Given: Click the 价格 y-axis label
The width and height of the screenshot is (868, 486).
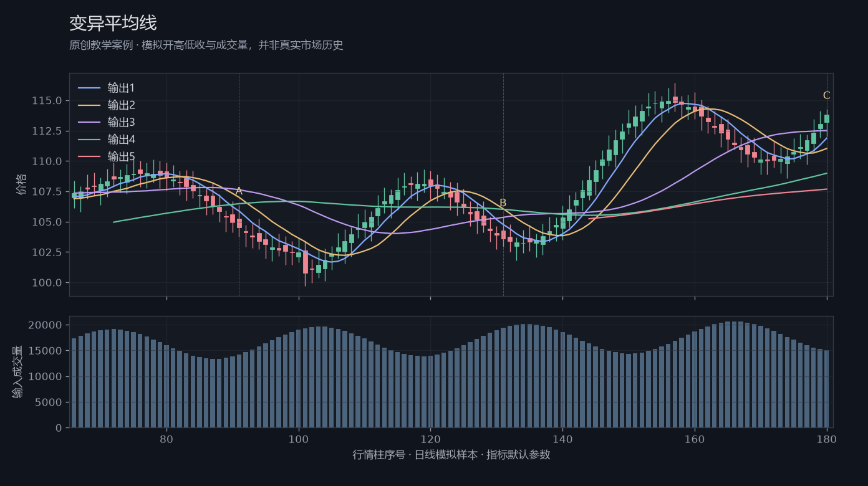Looking at the screenshot, I should coord(22,184).
